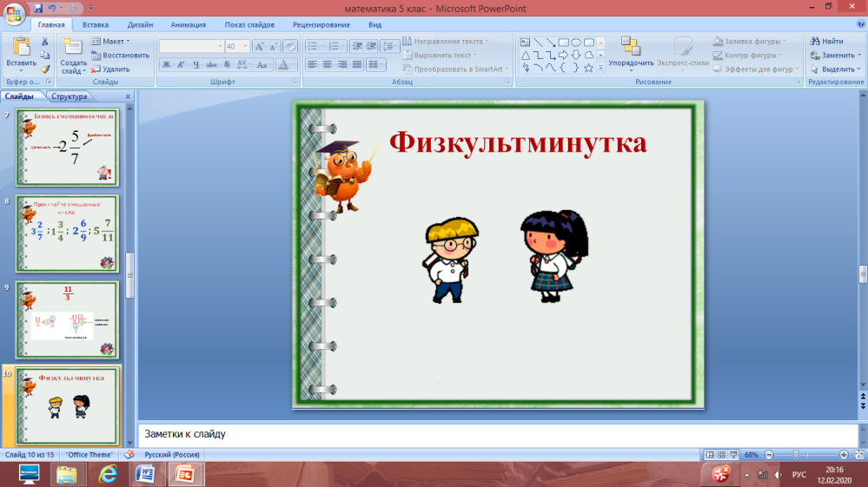Viewport: 868px width, 487px height.
Task: Open the Дизайн ribbon tab
Action: 140,25
